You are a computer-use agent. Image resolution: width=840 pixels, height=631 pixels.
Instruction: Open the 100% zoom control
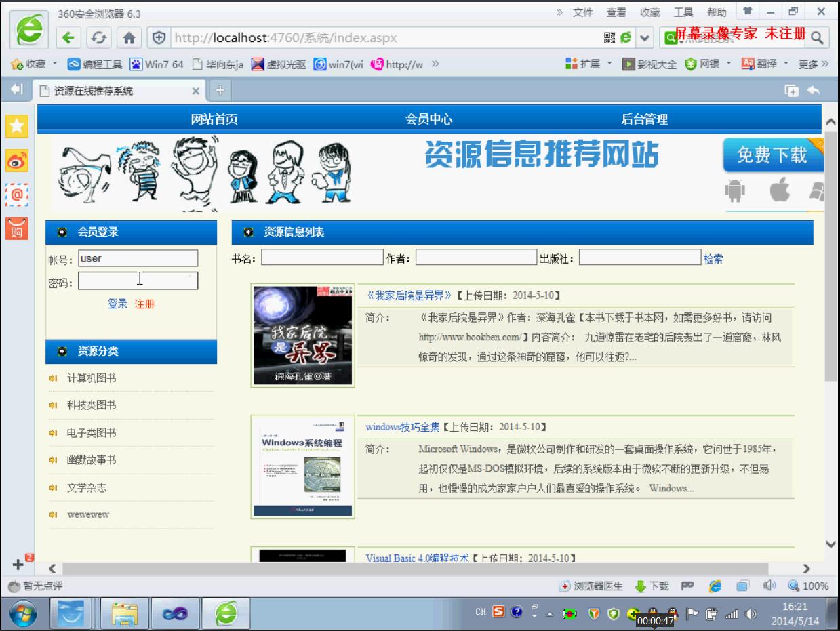pyautogui.click(x=808, y=586)
